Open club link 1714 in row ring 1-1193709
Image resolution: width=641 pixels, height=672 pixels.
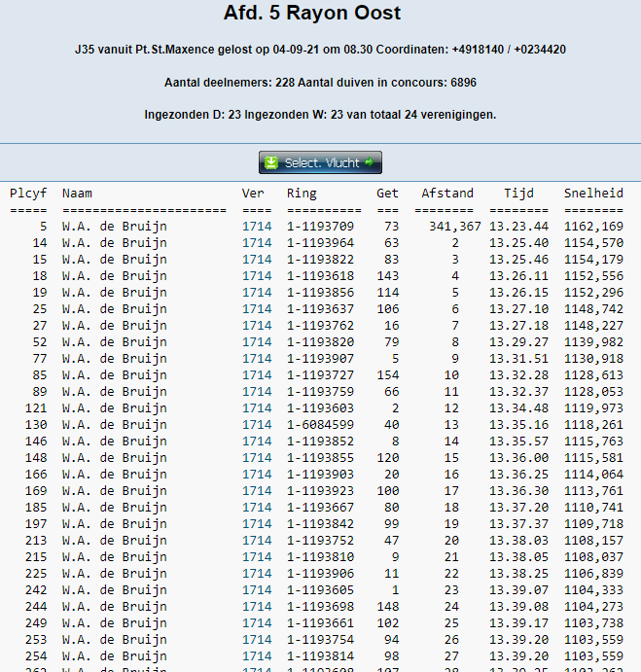(x=257, y=227)
